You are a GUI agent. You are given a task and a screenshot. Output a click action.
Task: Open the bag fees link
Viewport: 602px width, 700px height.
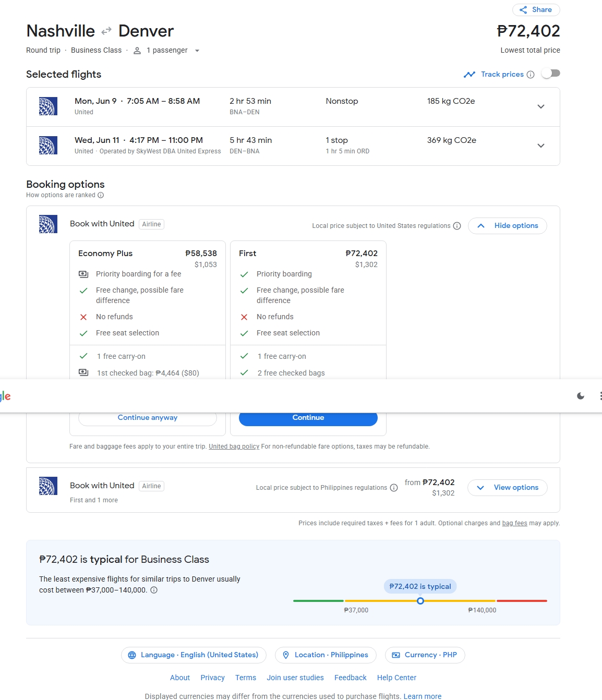[515, 523]
